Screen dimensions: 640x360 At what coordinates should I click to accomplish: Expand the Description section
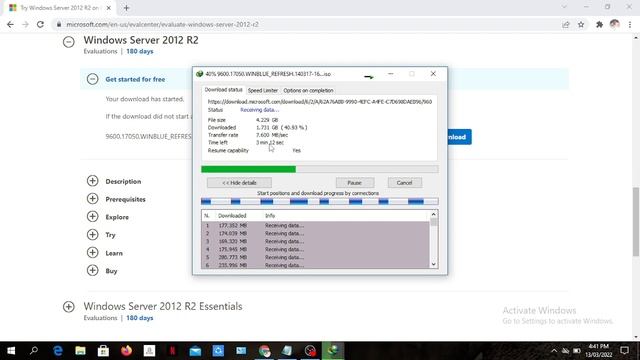[93, 181]
